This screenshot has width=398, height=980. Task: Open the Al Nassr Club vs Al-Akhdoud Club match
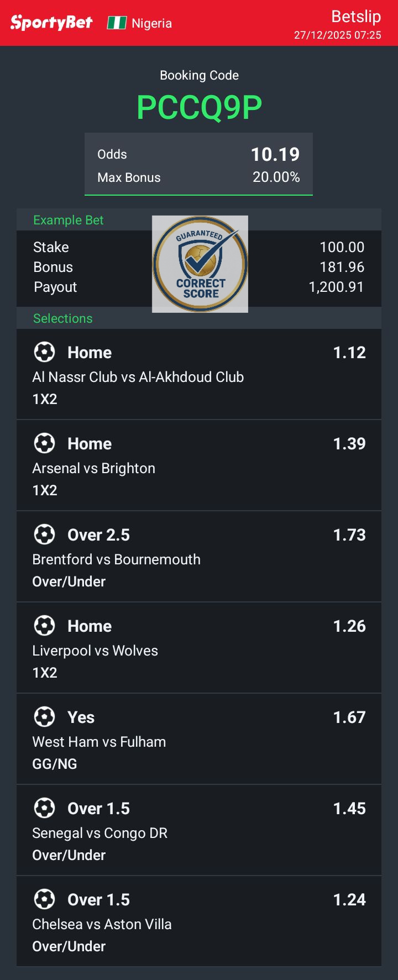[x=138, y=377]
